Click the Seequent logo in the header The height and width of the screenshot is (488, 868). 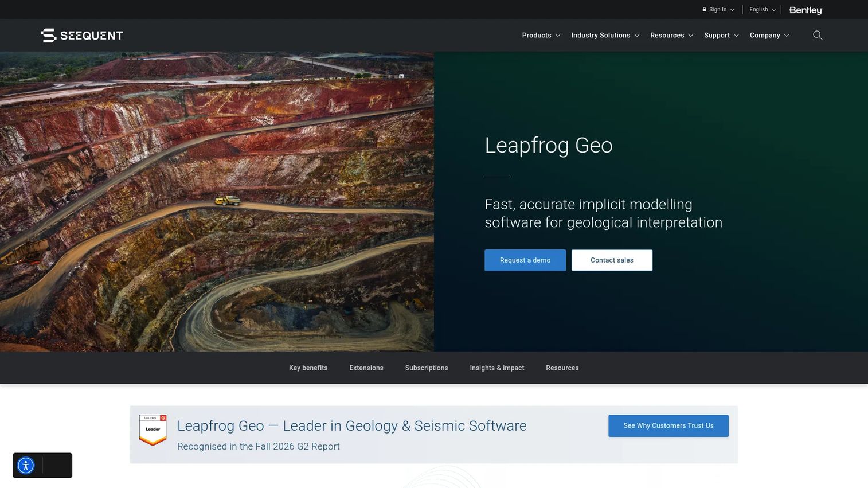click(82, 36)
